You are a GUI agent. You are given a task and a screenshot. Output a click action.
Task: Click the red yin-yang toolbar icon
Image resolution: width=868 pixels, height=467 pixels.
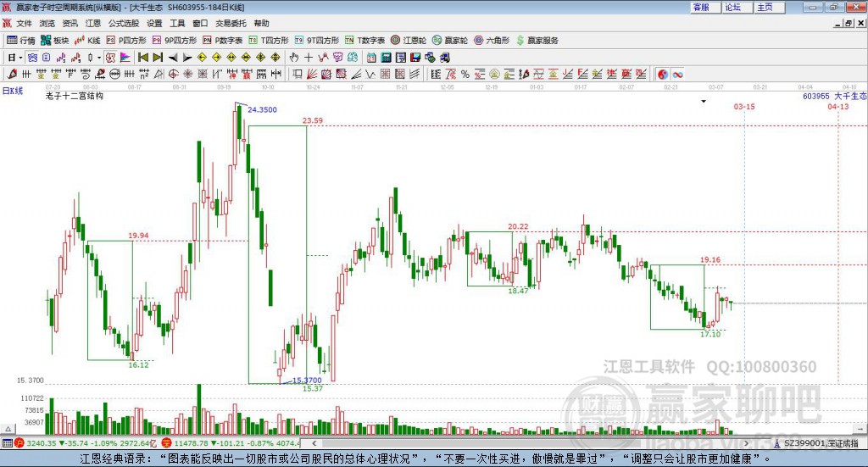663,74
